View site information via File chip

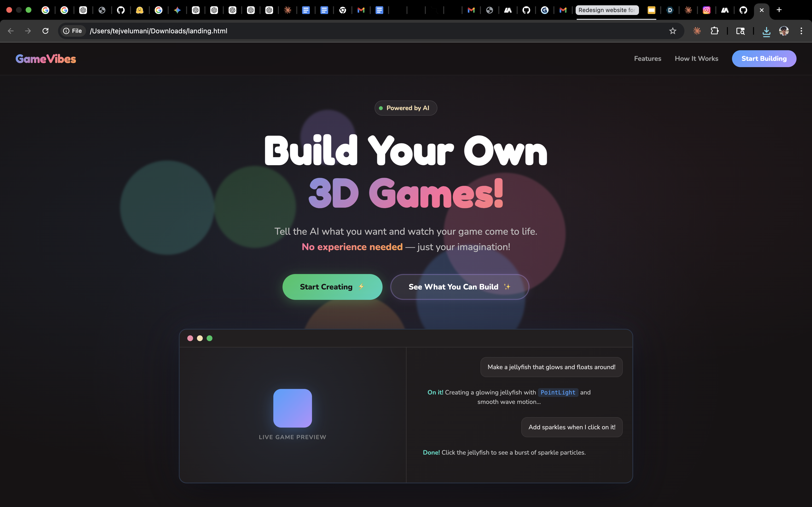[x=73, y=31]
